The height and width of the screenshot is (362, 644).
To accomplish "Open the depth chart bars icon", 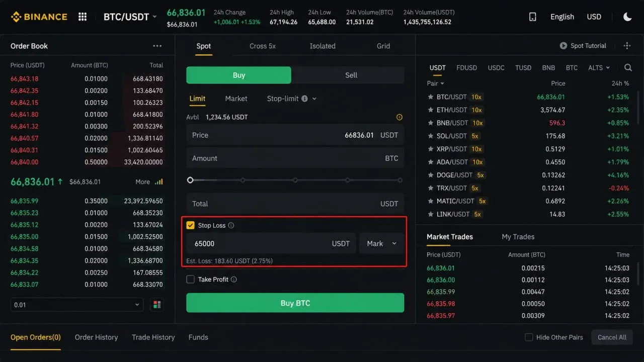I will point(159,182).
